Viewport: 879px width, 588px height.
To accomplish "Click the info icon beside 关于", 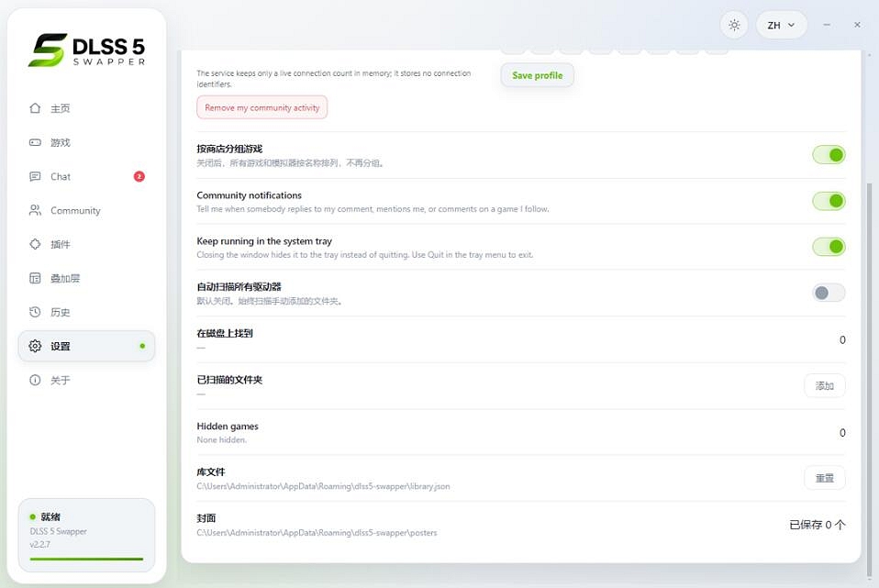I will pyautogui.click(x=35, y=380).
